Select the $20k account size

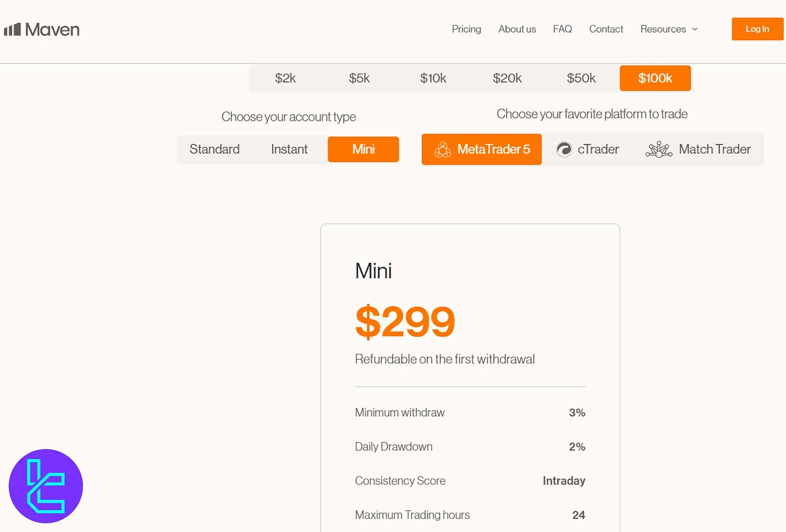pyautogui.click(x=507, y=78)
